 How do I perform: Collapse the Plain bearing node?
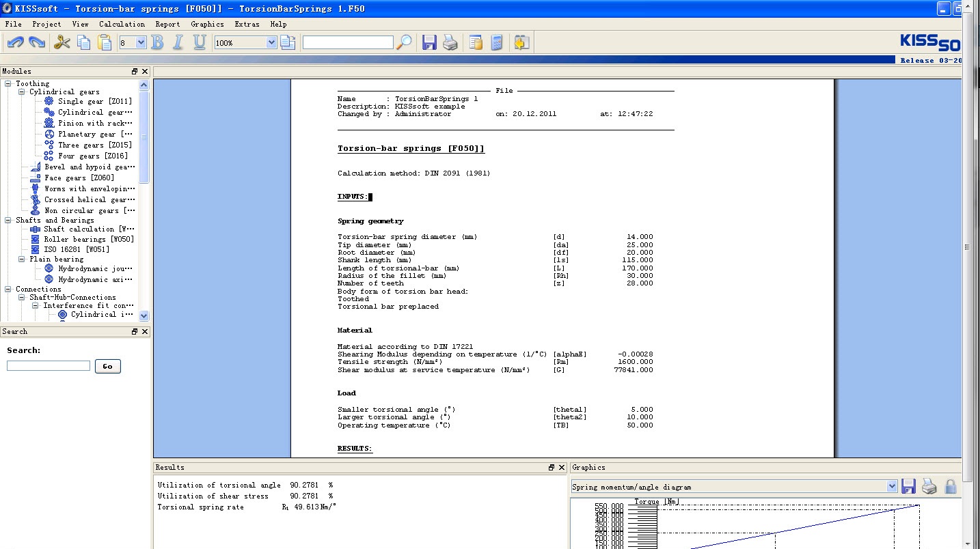(x=22, y=259)
